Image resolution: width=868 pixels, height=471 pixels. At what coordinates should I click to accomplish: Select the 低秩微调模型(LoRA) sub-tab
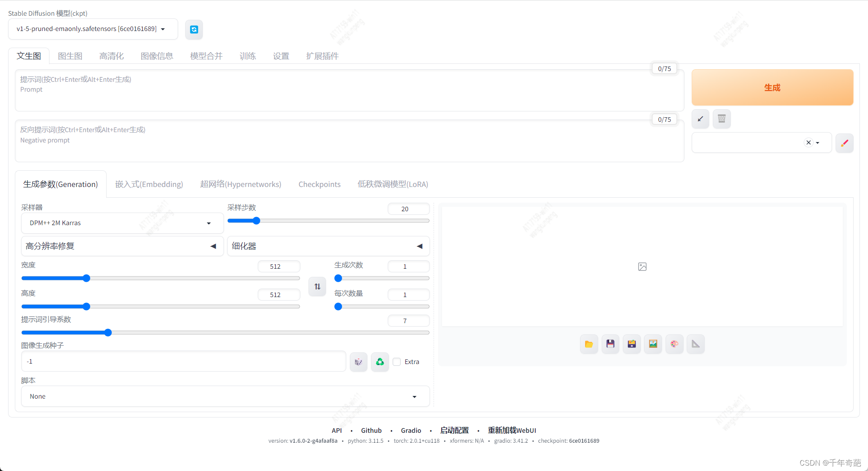tap(393, 184)
